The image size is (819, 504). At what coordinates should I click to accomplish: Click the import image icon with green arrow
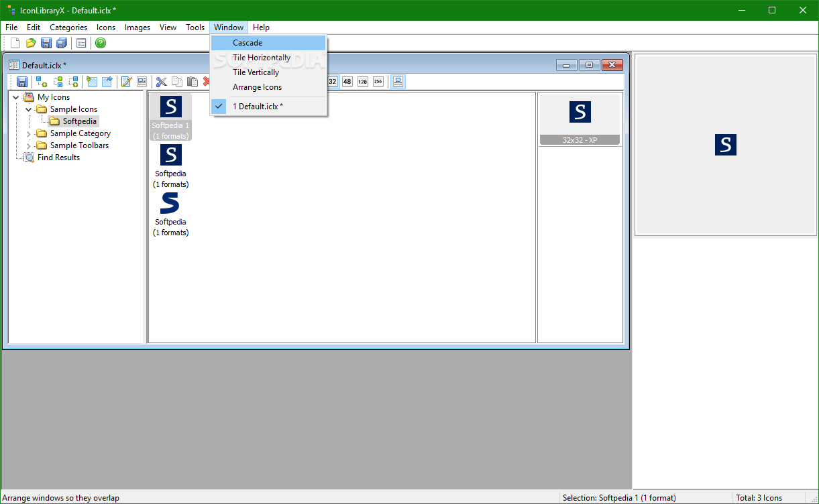[x=93, y=82]
